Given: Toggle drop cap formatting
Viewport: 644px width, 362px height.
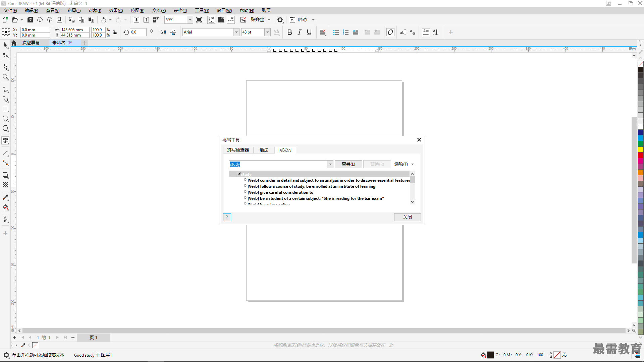Looking at the screenshot, I should tap(356, 32).
